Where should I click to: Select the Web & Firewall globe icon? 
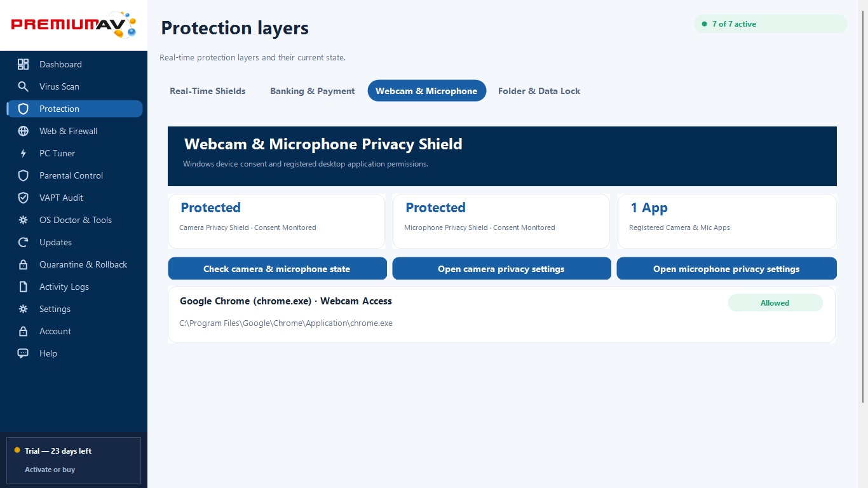point(24,131)
